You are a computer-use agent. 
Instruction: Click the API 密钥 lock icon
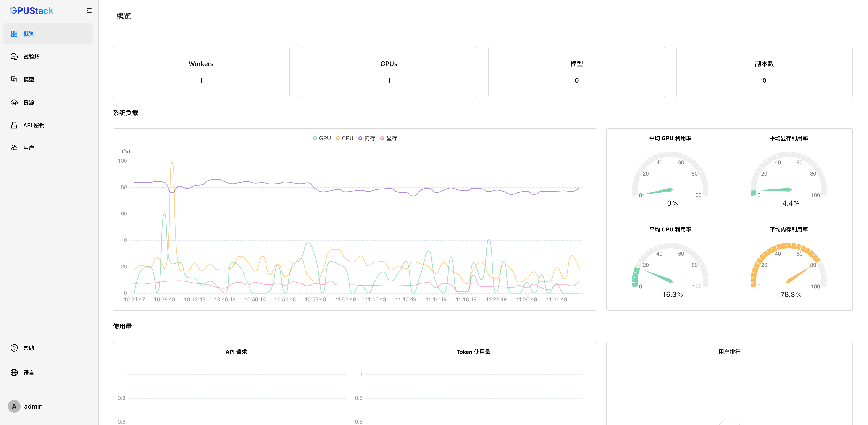pyautogui.click(x=14, y=125)
